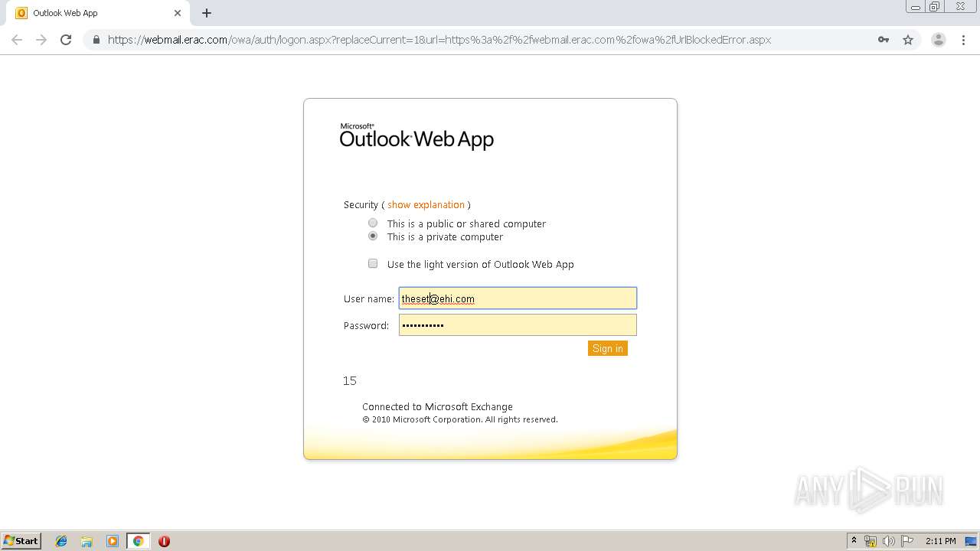Open the Windows Start button

click(21, 540)
